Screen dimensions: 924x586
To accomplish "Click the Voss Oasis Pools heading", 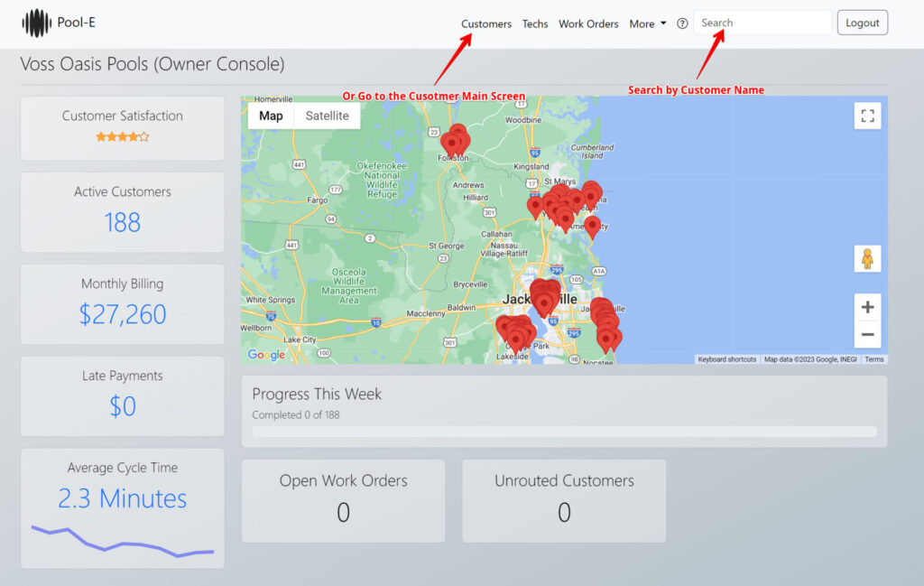I will point(152,64).
